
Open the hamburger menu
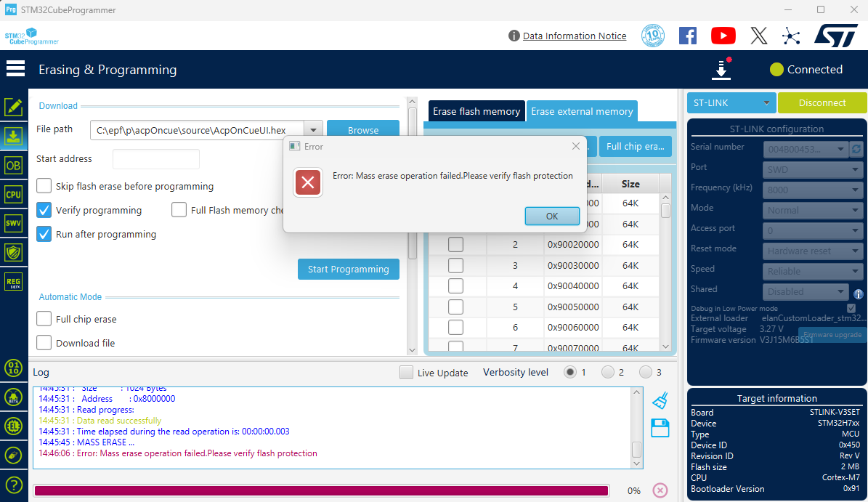(x=15, y=69)
